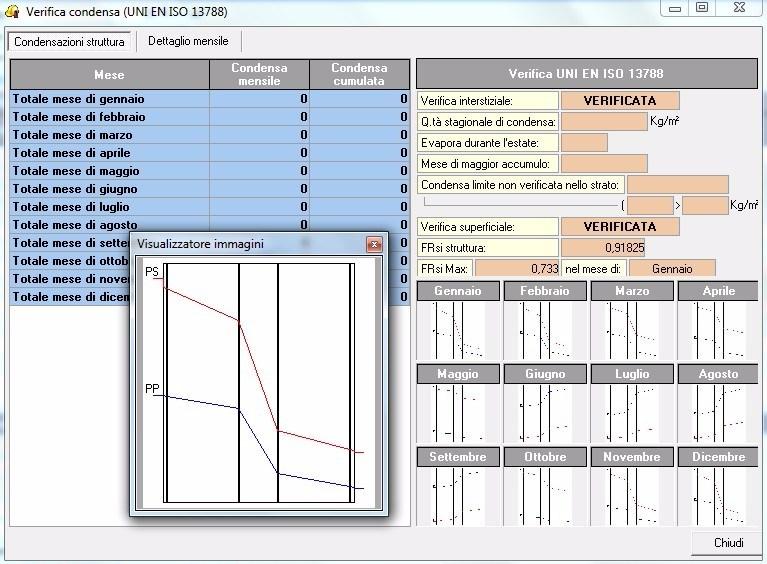Switch to the Dettaglio mensile tab
The image size is (767, 564).
pyautogui.click(x=188, y=41)
